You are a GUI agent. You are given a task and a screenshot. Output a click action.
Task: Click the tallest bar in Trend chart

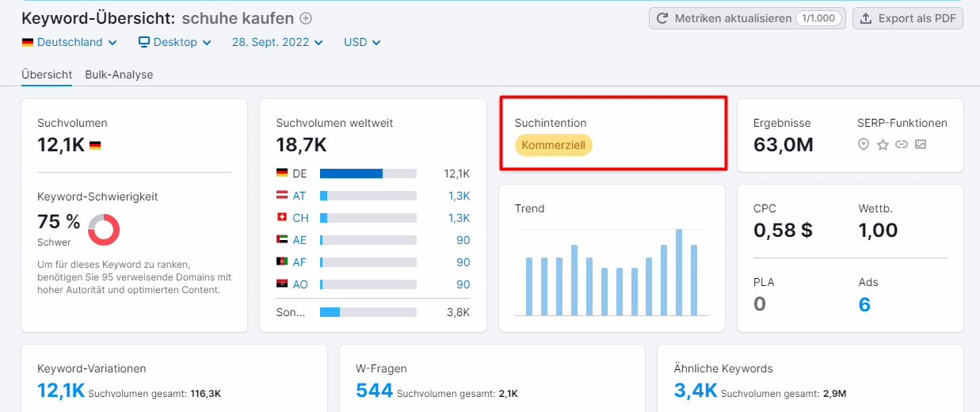[x=679, y=272]
